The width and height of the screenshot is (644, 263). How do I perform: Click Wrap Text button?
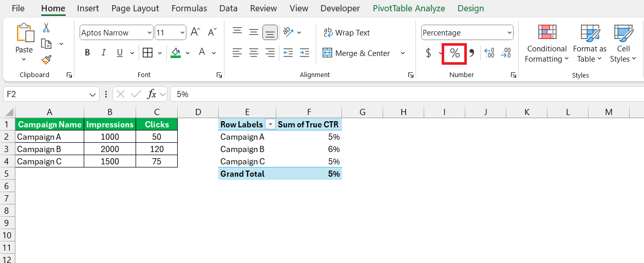[x=347, y=32]
